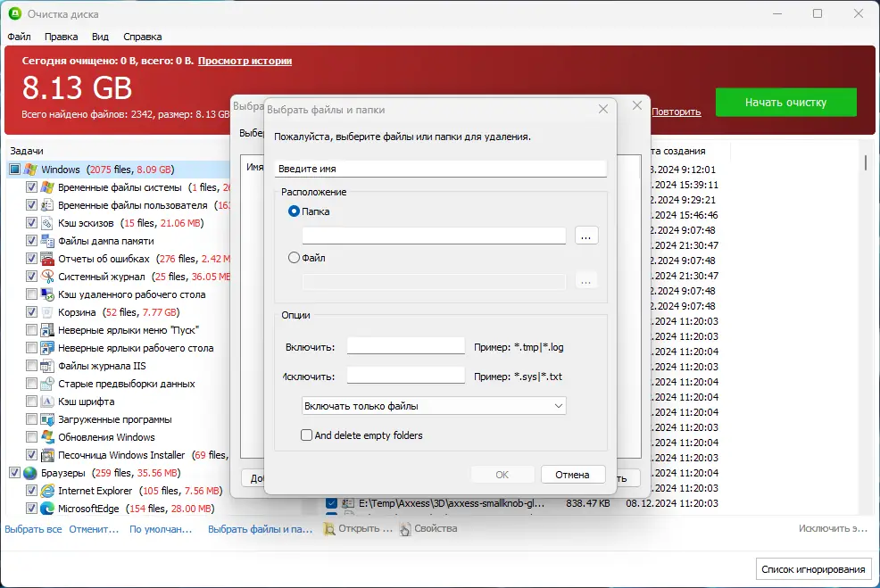Click the folder browse ellipsis button
This screenshot has width=880, height=588.
(585, 236)
